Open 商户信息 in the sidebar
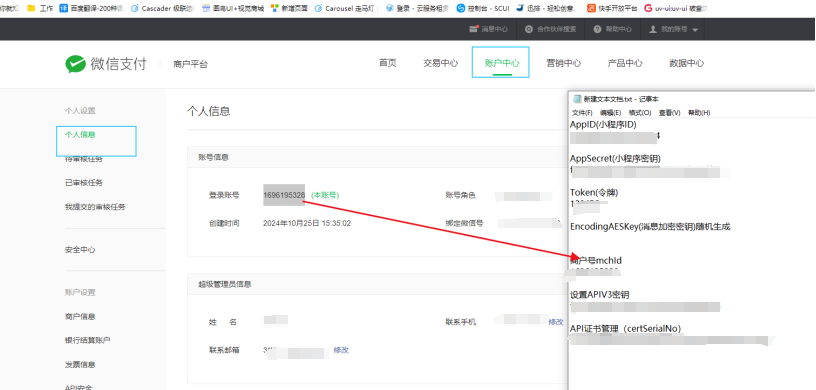The image size is (816, 390). (80, 316)
